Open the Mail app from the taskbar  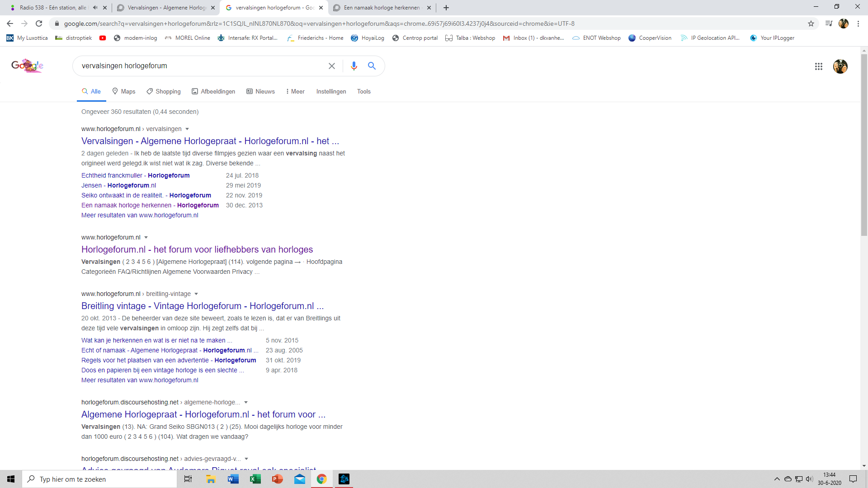300,479
